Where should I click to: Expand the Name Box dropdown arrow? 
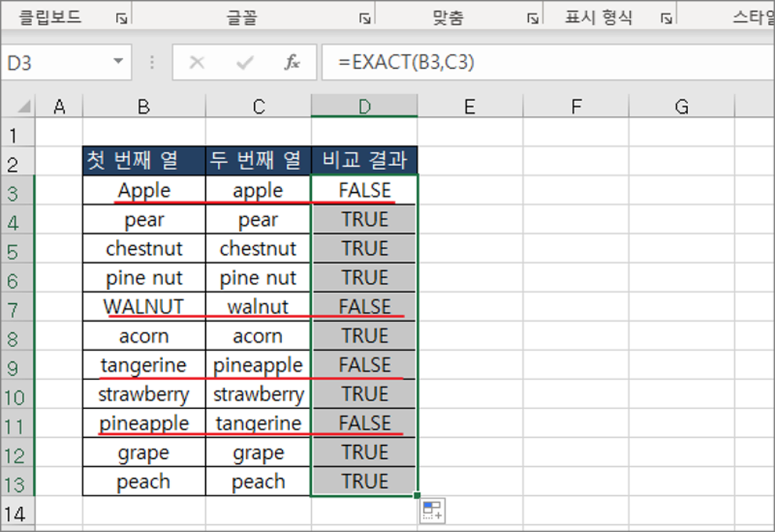pyautogui.click(x=118, y=62)
